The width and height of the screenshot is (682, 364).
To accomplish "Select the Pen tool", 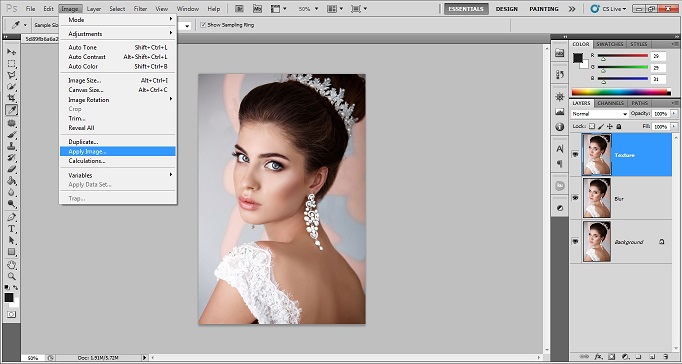I will [x=11, y=217].
